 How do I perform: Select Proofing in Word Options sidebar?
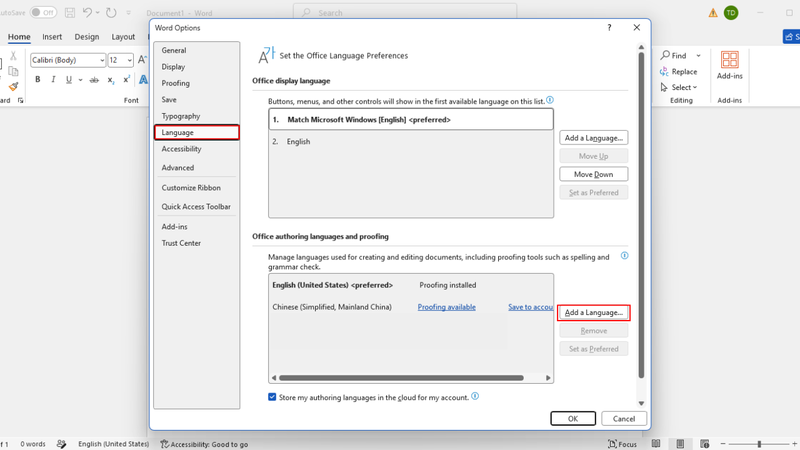coord(196,83)
